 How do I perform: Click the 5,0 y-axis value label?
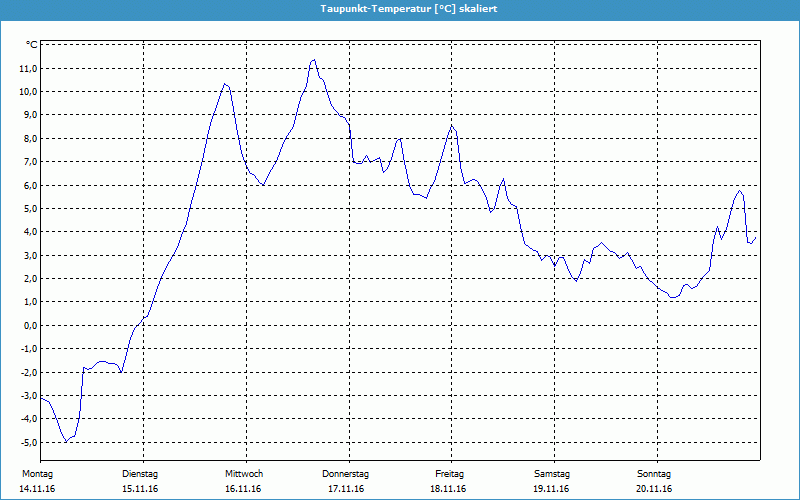pyautogui.click(x=29, y=208)
